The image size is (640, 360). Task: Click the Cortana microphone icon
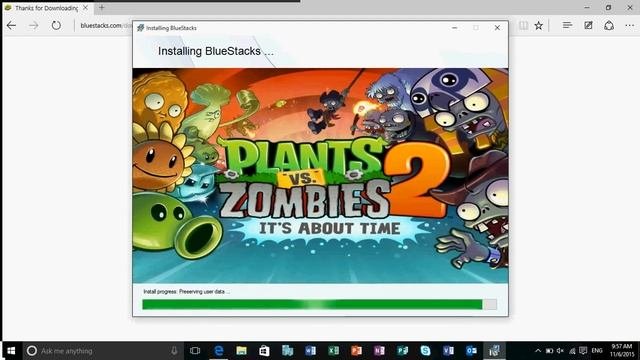(174, 351)
